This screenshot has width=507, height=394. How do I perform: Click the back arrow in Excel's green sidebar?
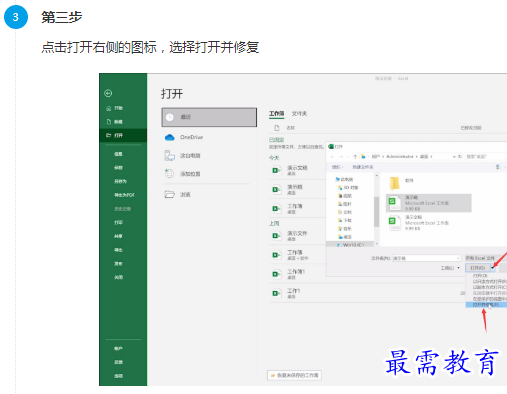tap(108, 93)
